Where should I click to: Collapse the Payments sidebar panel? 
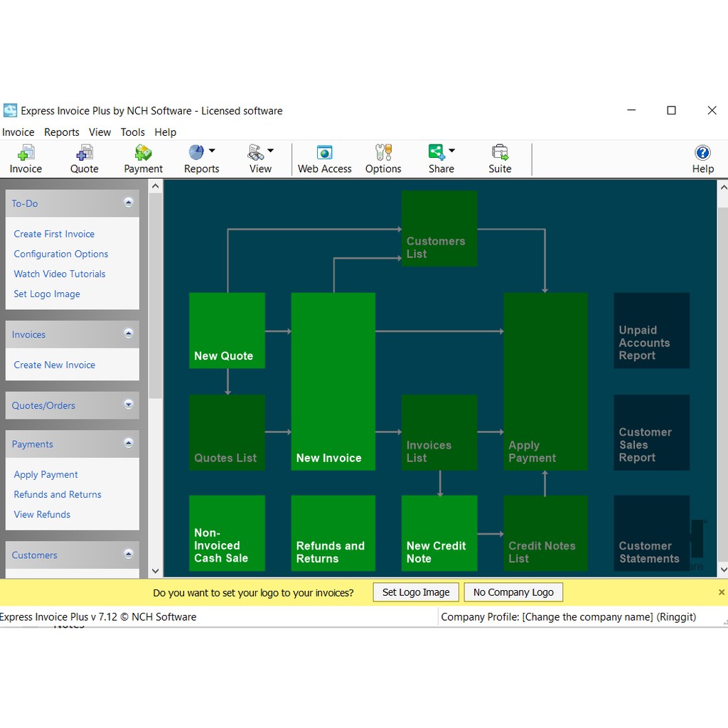click(x=129, y=444)
